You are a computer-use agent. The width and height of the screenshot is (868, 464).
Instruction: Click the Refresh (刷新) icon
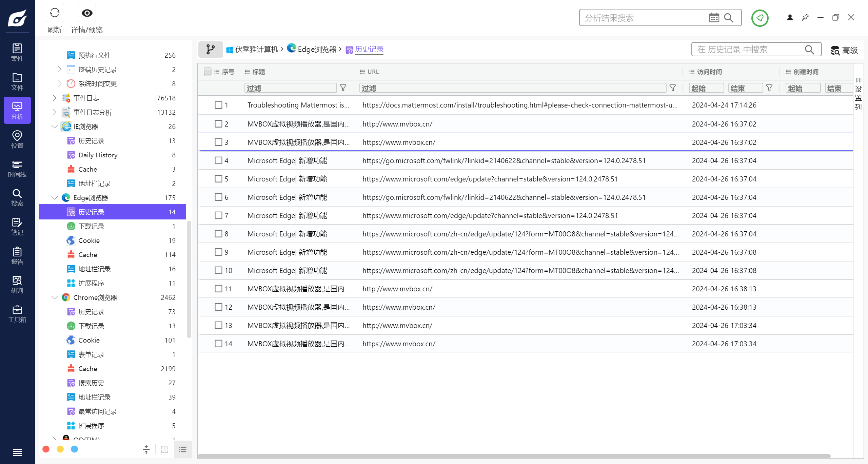click(x=55, y=13)
